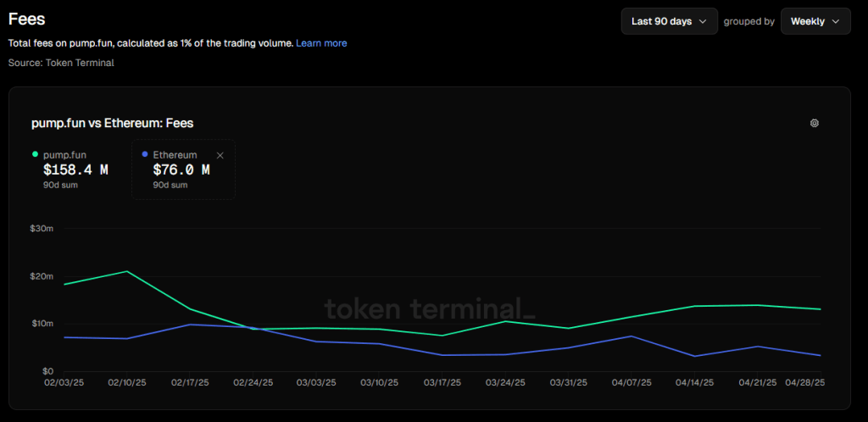The image size is (868, 422).
Task: Click the $10m axis label
Action: coord(42,324)
